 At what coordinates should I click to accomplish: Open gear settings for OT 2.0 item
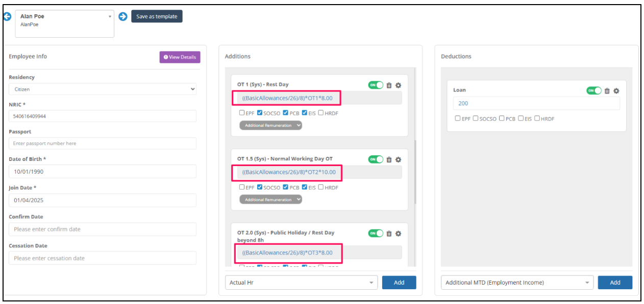tap(399, 233)
